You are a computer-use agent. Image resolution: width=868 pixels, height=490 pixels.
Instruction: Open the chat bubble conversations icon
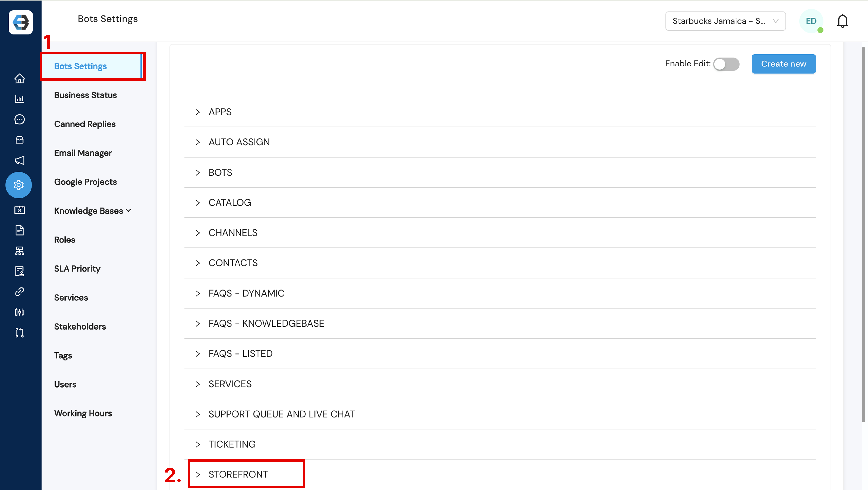click(20, 119)
